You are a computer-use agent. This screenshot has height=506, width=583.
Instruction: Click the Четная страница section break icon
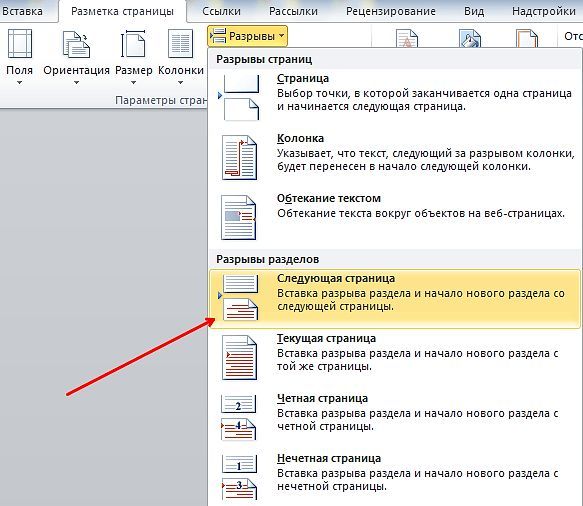point(239,417)
